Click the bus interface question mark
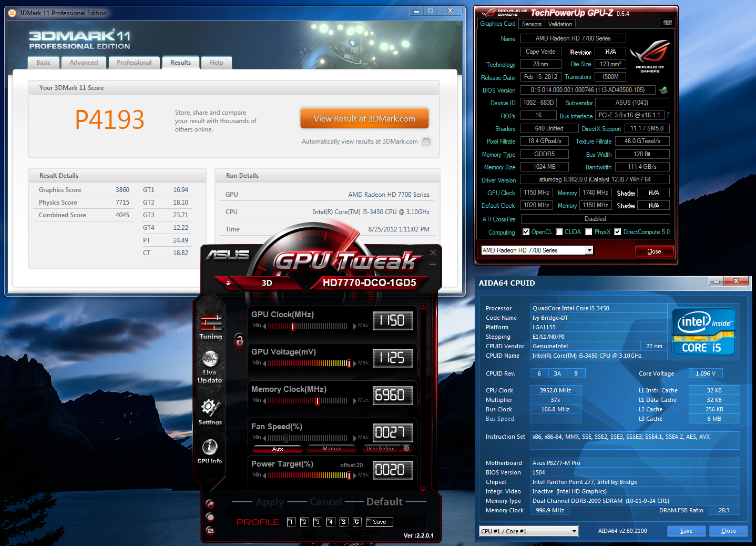The width and height of the screenshot is (756, 546). (x=668, y=115)
